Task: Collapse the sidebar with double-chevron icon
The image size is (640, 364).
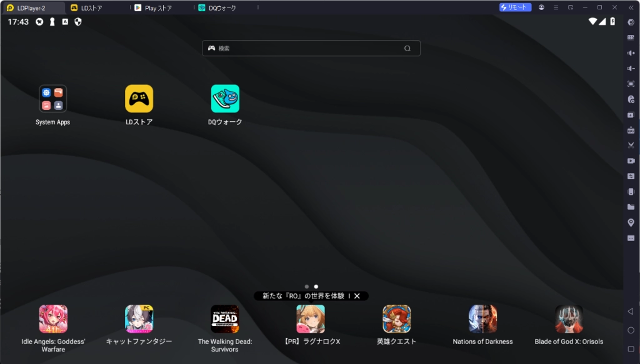Action: [631, 7]
